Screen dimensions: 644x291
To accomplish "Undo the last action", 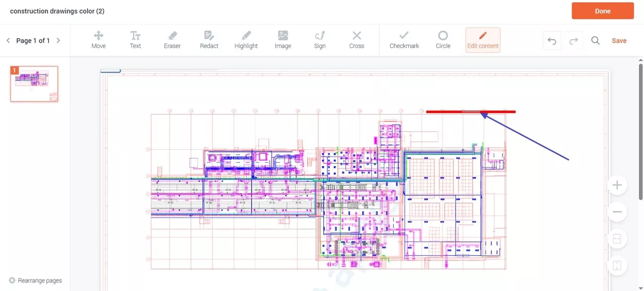I will (552, 41).
